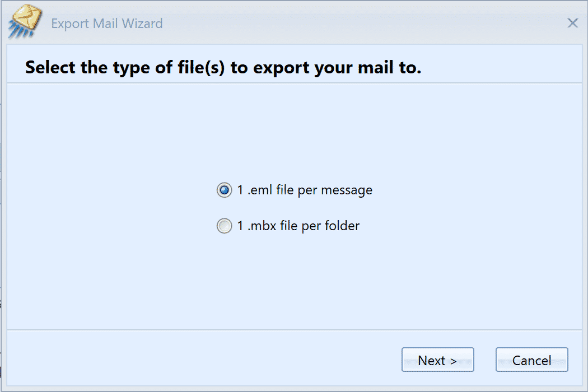Screen dimensions: 588x392
Task: Click the 'Select the type of file(s)' heading
Action: pyautogui.click(x=124, y=68)
